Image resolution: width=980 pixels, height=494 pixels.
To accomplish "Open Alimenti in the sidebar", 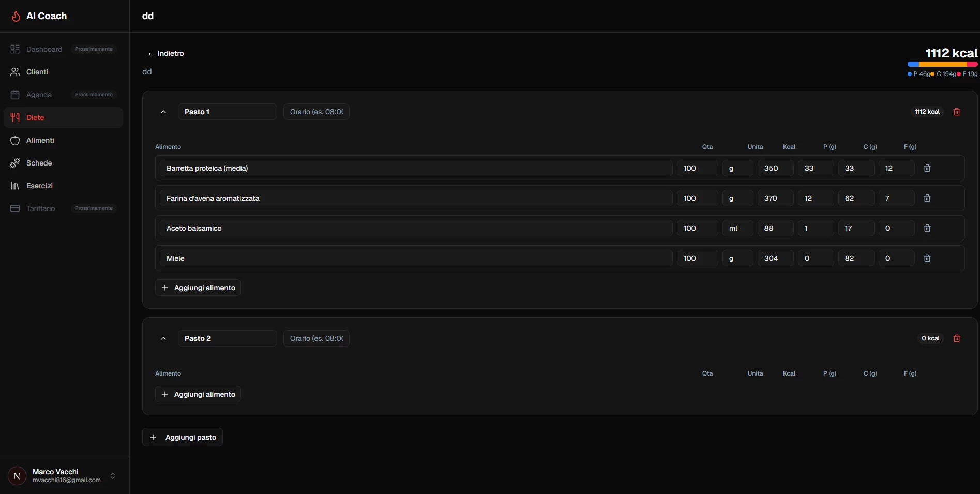I will click(40, 140).
